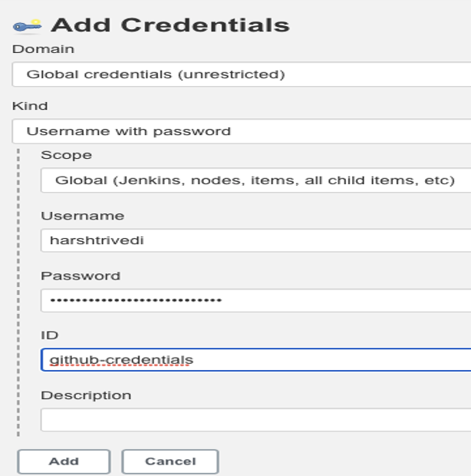471x476 pixels.
Task: Focus the Username field containing harshtrivedi
Action: point(256,240)
